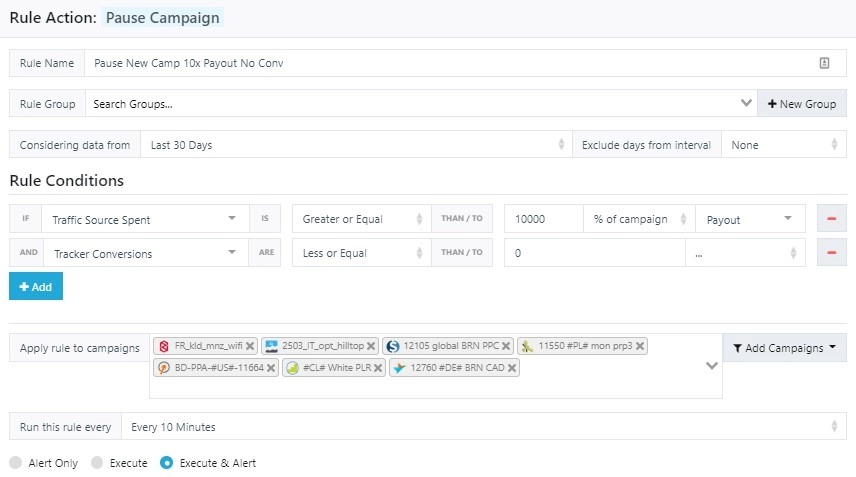Image resolution: width=856 pixels, height=477 pixels.
Task: Click 12760 #DE# BRN CAD source icon
Action: 399,368
